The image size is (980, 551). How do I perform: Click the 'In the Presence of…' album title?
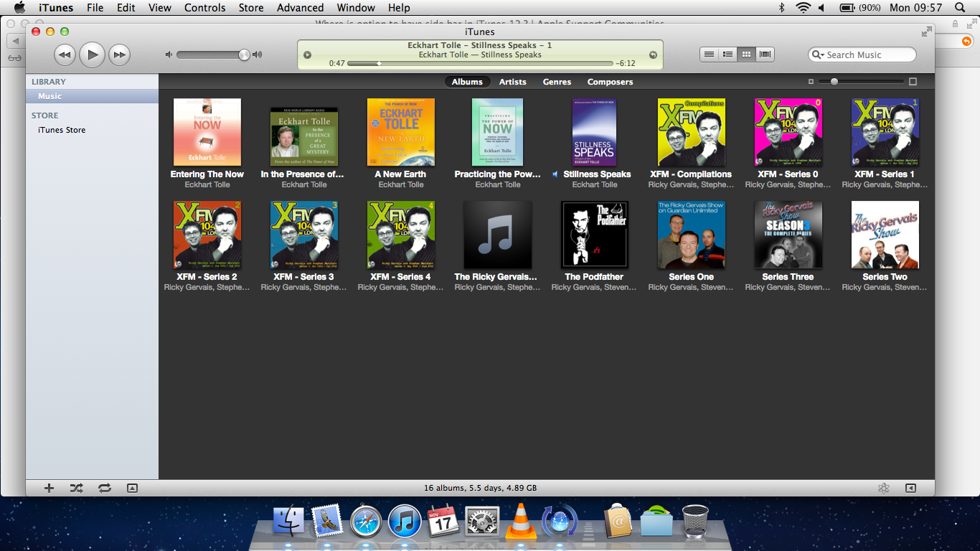(303, 174)
